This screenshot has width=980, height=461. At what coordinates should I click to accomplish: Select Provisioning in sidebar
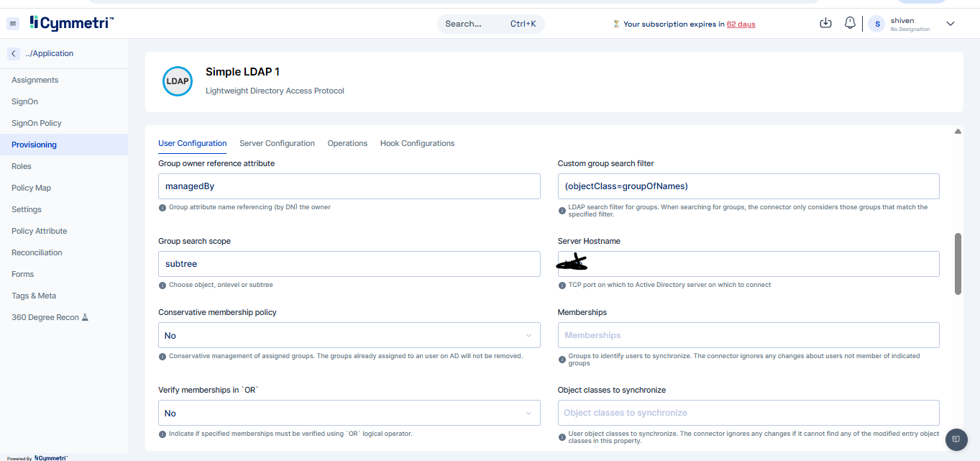click(64, 145)
